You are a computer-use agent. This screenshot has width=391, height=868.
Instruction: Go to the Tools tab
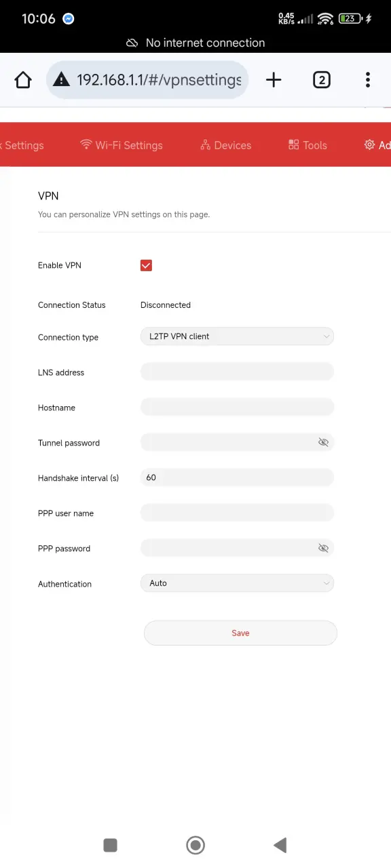click(x=308, y=145)
